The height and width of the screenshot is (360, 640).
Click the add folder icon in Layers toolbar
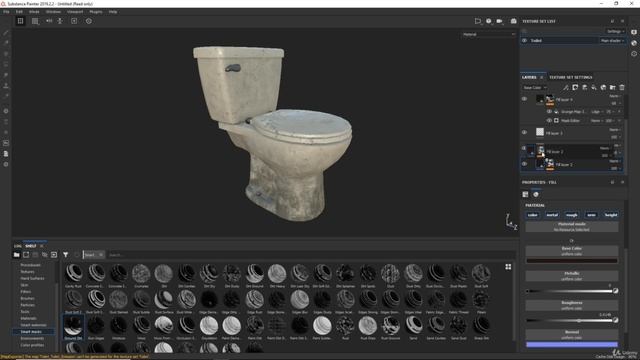tap(613, 87)
